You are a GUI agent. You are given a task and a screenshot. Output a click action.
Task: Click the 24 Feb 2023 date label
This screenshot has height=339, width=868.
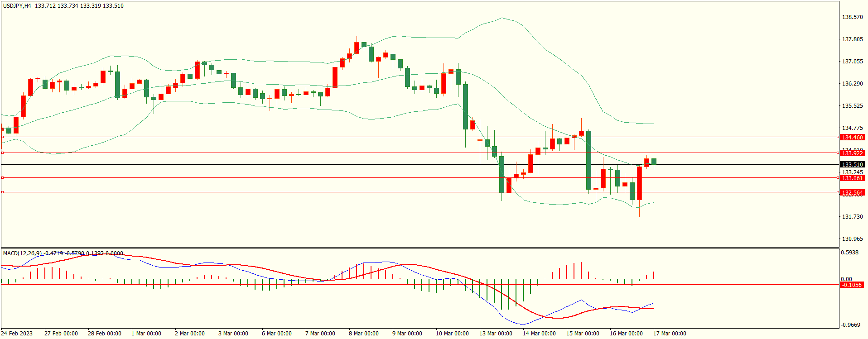coord(17,334)
